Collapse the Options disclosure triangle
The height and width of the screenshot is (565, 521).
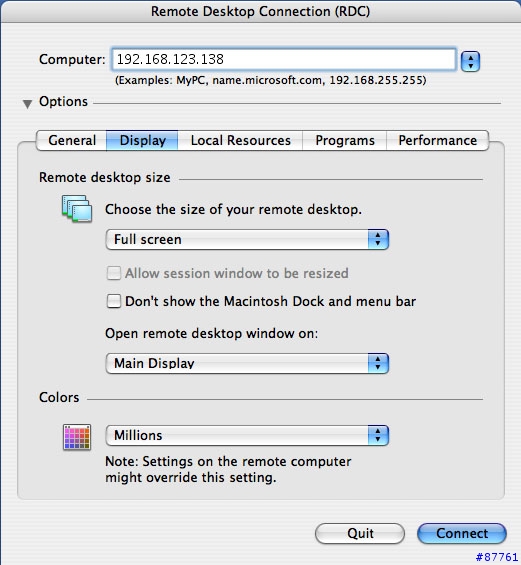tap(27, 104)
